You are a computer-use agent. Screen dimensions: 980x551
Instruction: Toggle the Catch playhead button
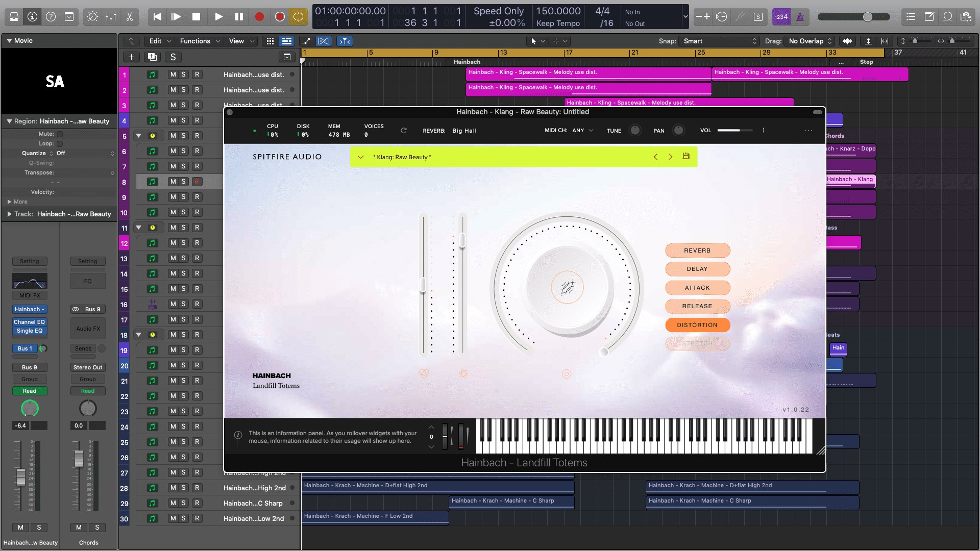(x=345, y=41)
